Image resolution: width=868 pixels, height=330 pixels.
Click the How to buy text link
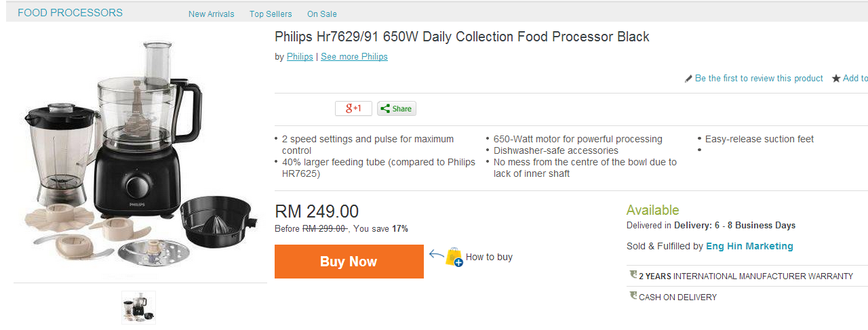(x=489, y=257)
